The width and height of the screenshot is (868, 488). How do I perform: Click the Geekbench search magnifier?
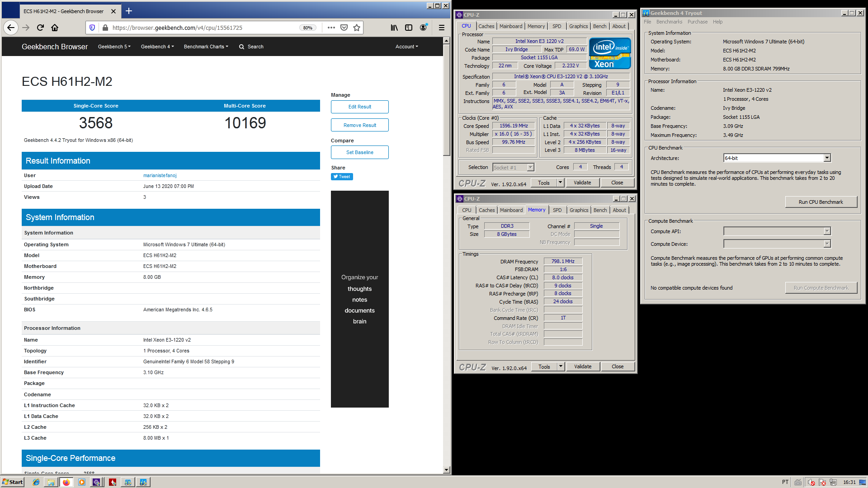tap(241, 47)
